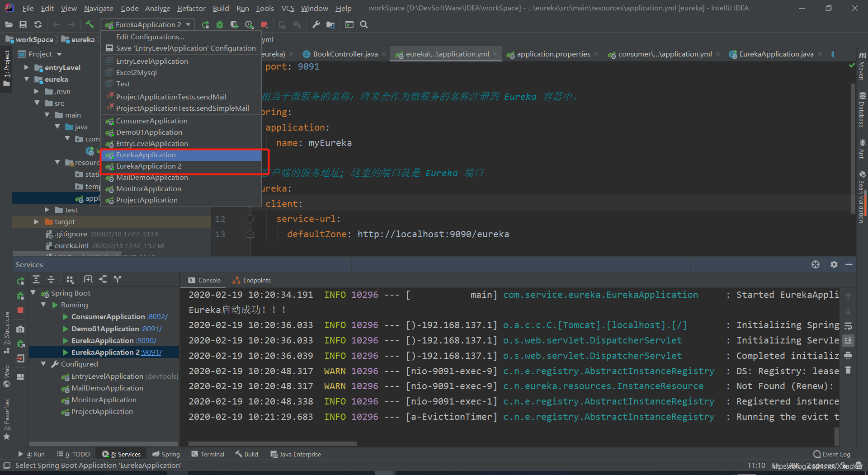Click the Open folder toolbar icon
The width and height of the screenshot is (868, 475).
pyautogui.click(x=9, y=24)
